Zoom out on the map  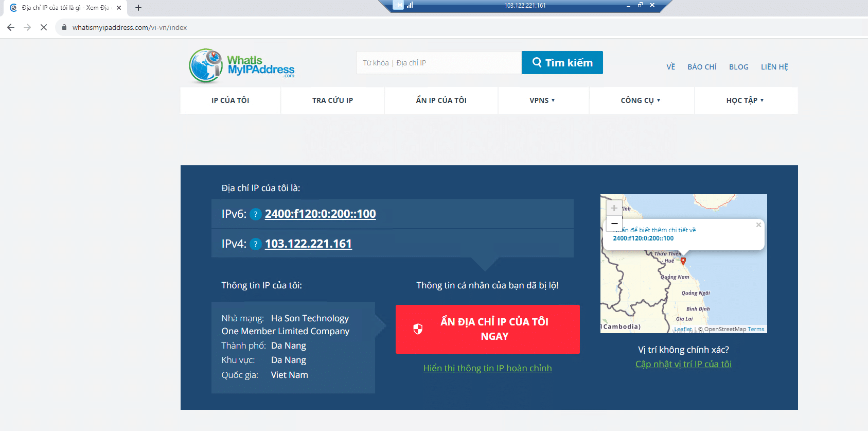coord(614,223)
